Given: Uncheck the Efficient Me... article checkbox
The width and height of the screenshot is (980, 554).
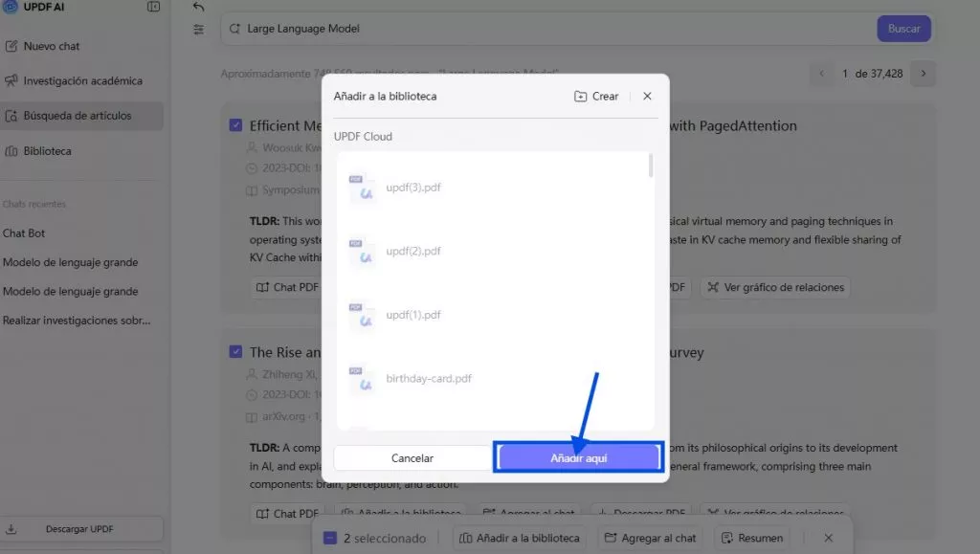Looking at the screenshot, I should pyautogui.click(x=235, y=125).
